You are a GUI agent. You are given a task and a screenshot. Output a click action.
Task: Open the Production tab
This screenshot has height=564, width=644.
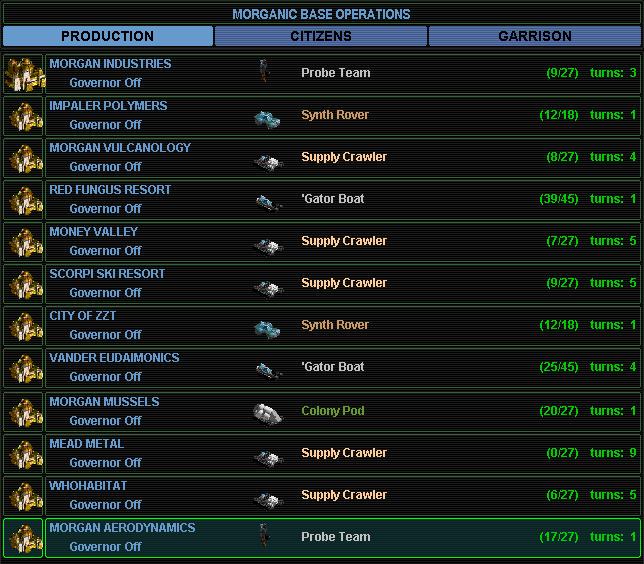(108, 36)
